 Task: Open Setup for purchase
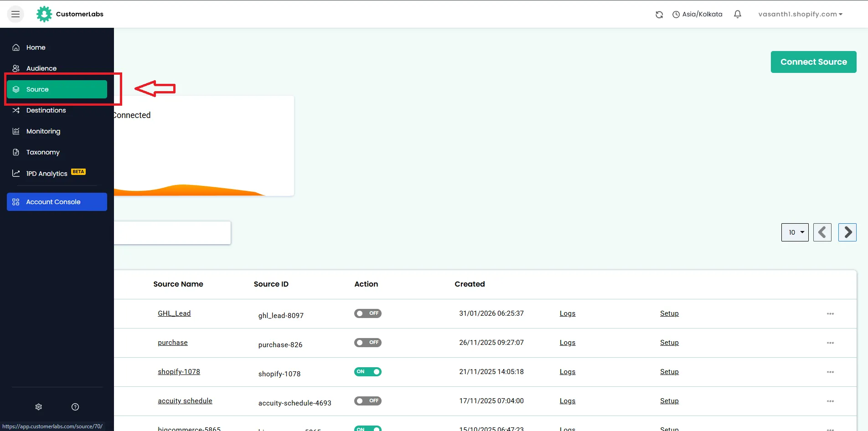click(x=669, y=343)
